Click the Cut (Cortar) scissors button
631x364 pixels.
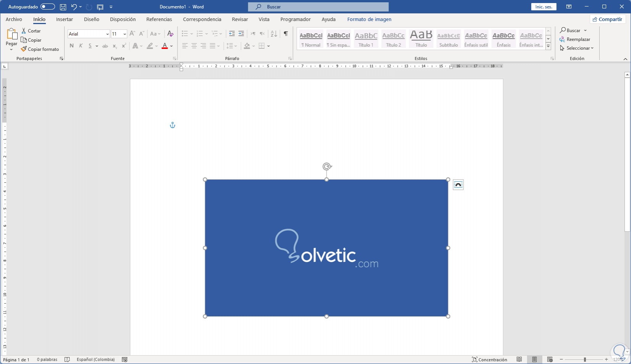click(31, 31)
